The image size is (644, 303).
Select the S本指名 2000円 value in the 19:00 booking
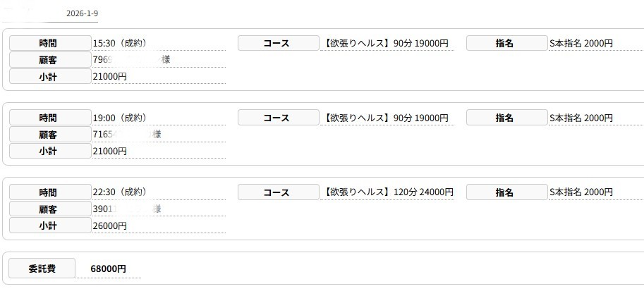(x=581, y=118)
